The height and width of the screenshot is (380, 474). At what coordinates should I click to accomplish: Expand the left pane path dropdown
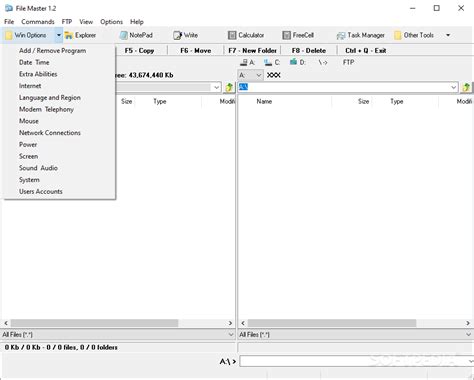[217, 87]
